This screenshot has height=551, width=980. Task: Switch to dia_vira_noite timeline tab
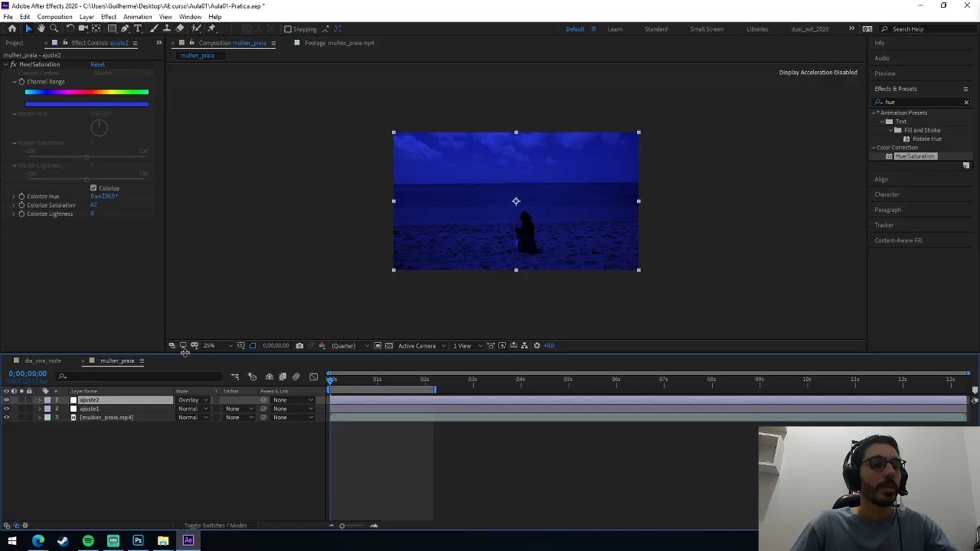coord(43,360)
